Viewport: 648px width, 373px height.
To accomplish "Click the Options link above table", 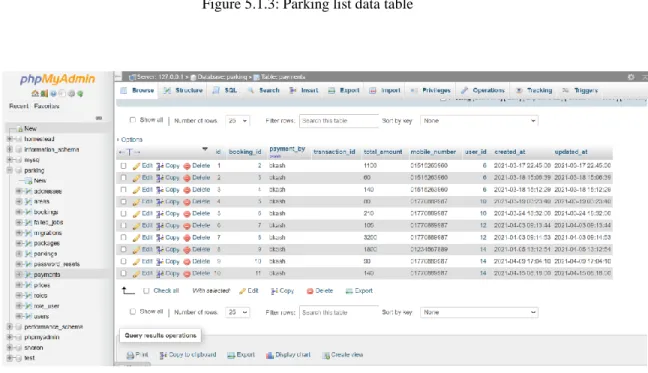I will [131, 140].
